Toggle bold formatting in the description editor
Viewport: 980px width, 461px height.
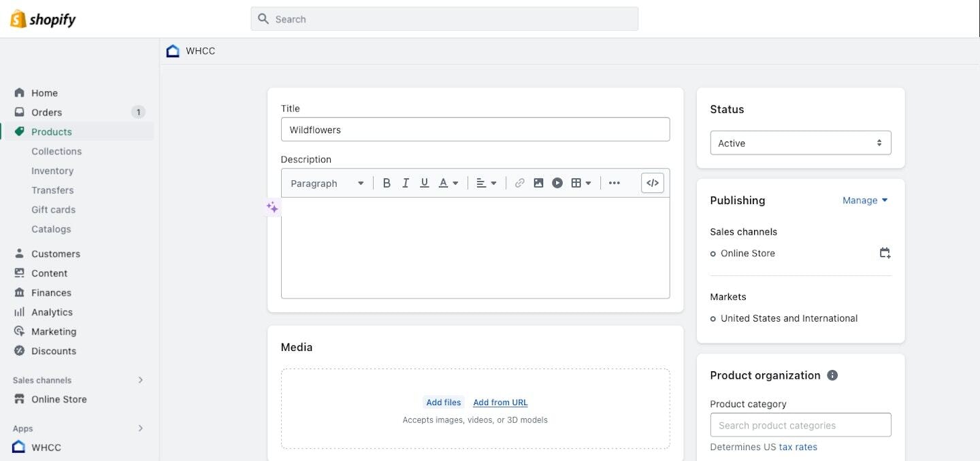[387, 182]
